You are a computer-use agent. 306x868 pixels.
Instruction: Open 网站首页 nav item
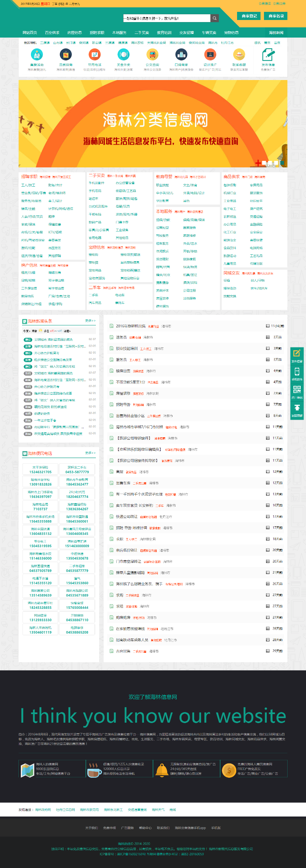[x=30, y=33]
